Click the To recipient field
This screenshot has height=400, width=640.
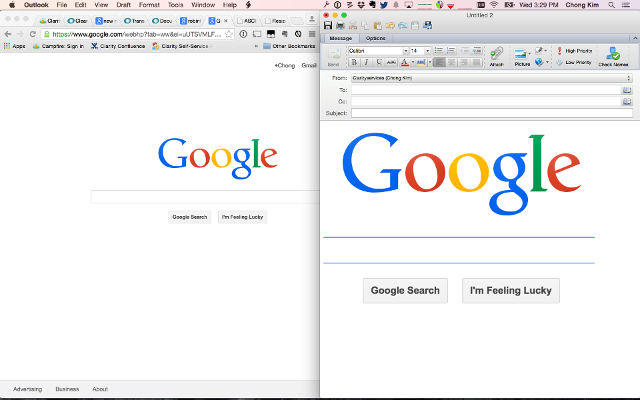click(486, 90)
